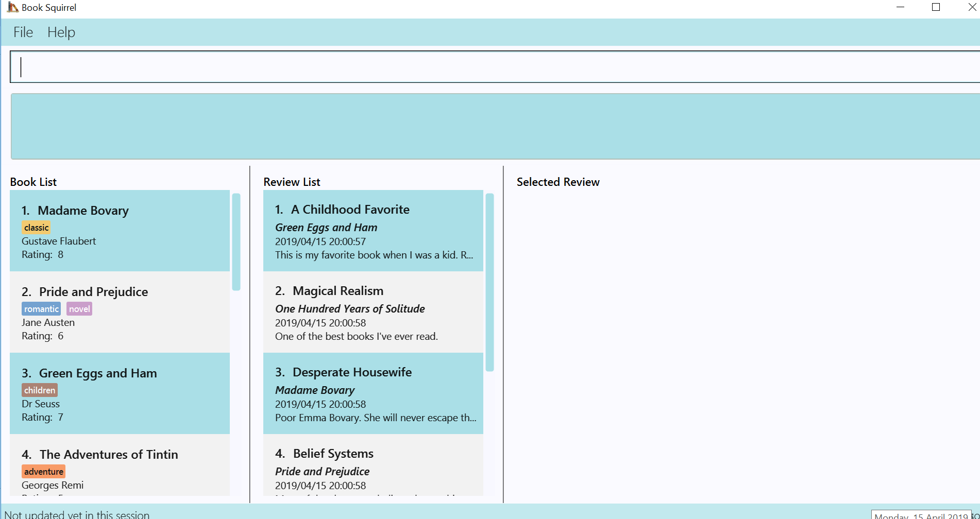980x519 pixels.
Task: Select Madame Bovary book card
Action: [x=120, y=231]
